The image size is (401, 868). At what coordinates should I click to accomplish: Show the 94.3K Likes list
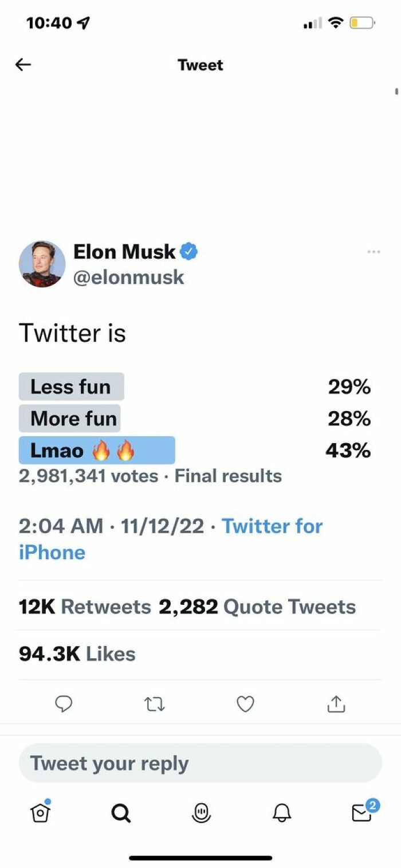pyautogui.click(x=77, y=654)
